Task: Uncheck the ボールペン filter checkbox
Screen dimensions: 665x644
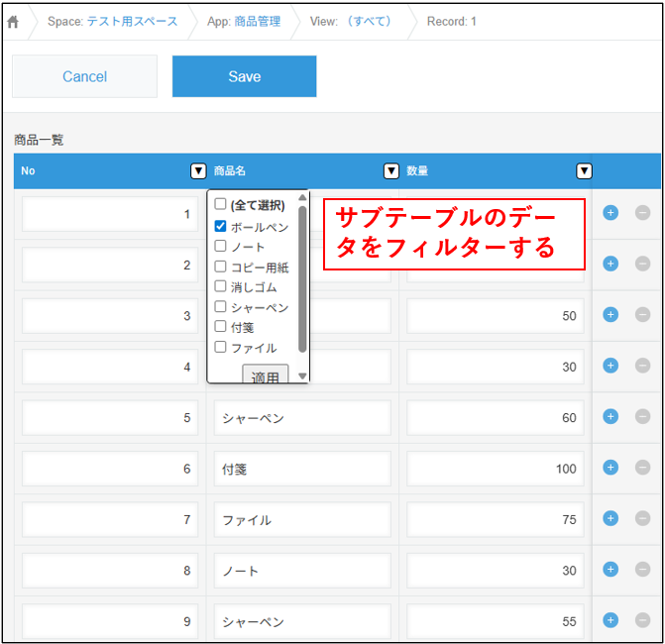Action: pyautogui.click(x=221, y=226)
